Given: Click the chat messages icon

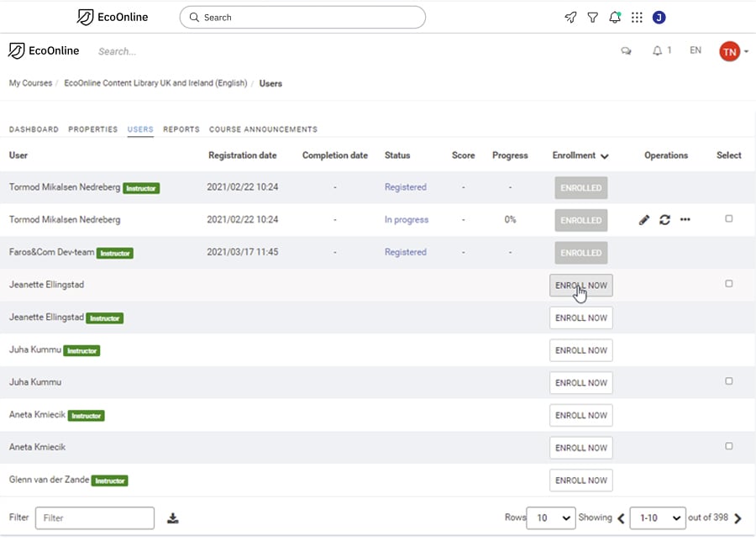Looking at the screenshot, I should [626, 50].
